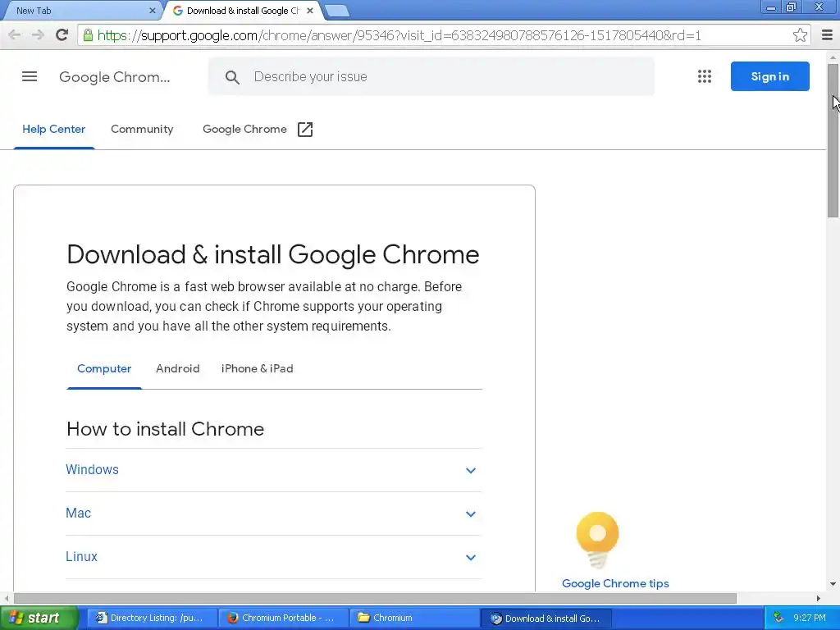
Task: Click the browser forward arrow
Action: pyautogui.click(x=38, y=35)
